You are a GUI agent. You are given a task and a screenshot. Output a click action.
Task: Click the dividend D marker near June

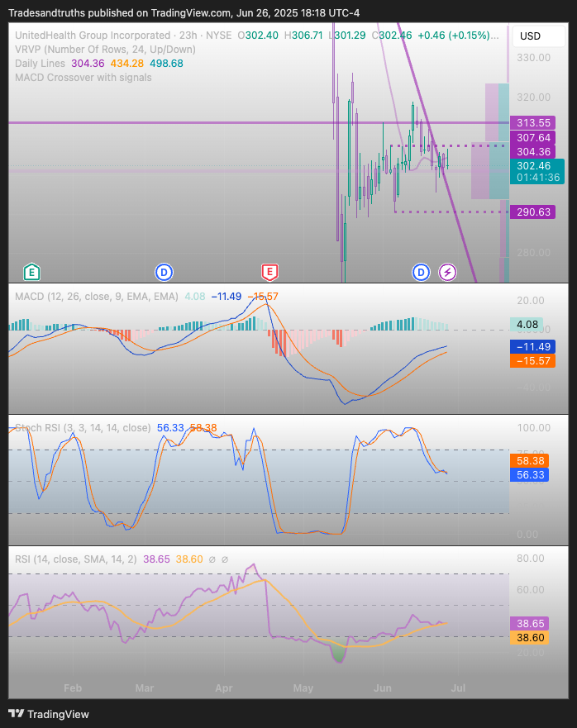422,272
